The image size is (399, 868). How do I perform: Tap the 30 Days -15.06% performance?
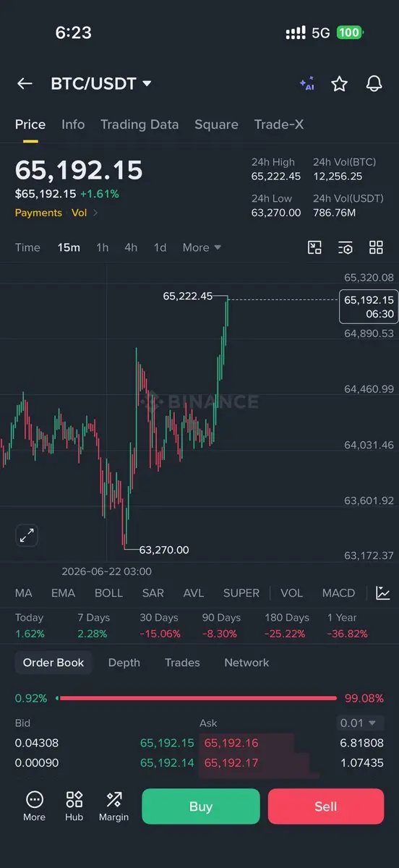click(x=158, y=626)
